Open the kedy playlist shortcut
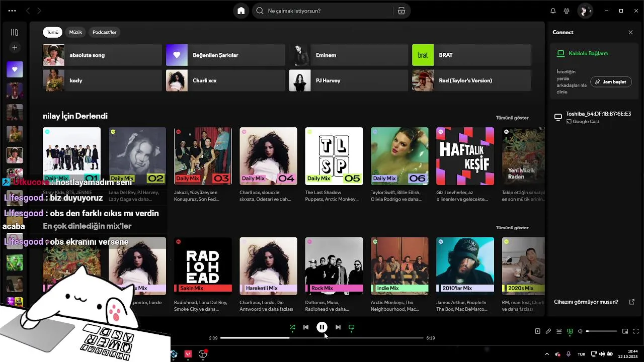The image size is (644, 362). [x=102, y=80]
